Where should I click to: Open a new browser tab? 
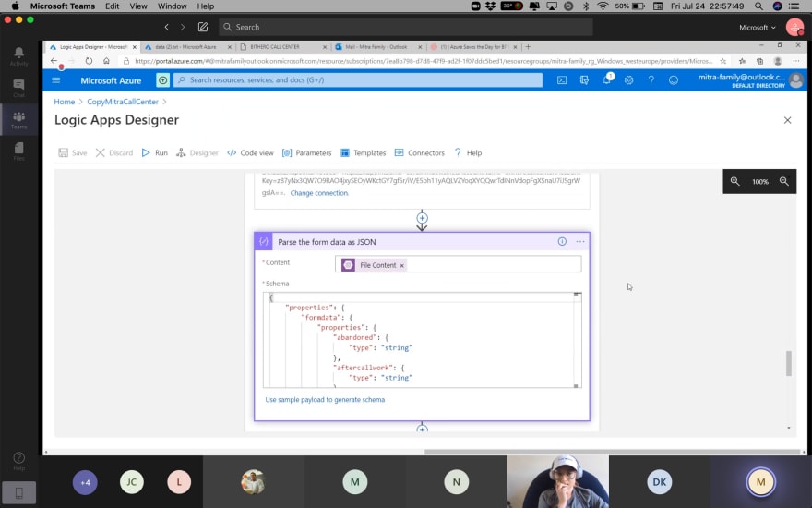(528, 47)
